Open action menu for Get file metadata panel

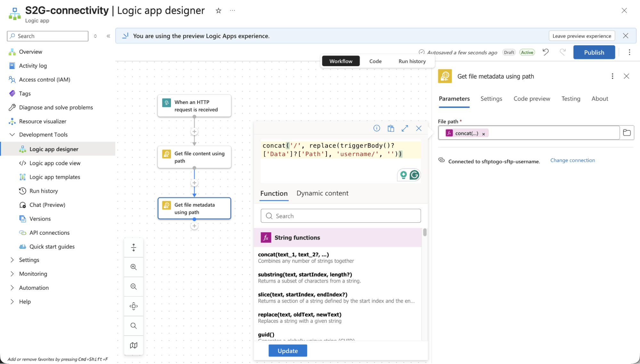(x=612, y=76)
